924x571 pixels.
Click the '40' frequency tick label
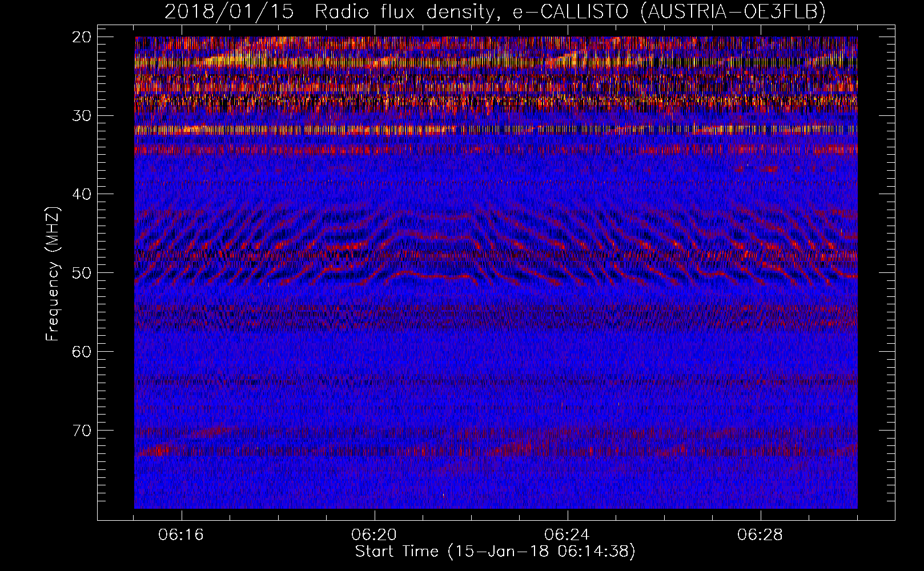82,194
